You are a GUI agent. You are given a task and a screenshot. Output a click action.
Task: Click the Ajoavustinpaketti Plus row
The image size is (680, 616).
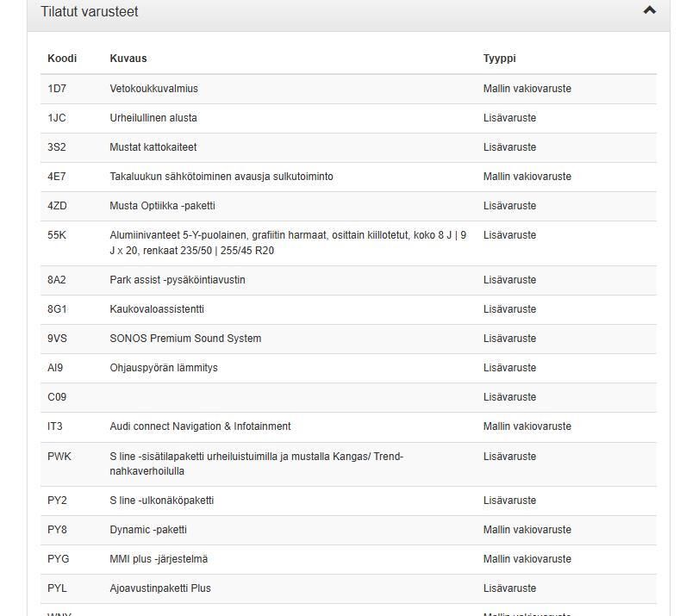coord(160,588)
